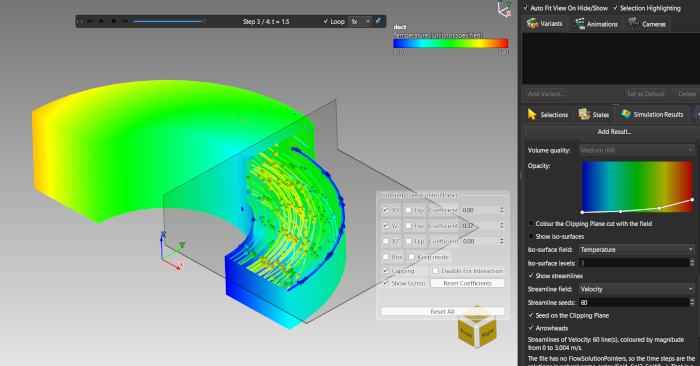Click the Add Result button

tap(614, 132)
